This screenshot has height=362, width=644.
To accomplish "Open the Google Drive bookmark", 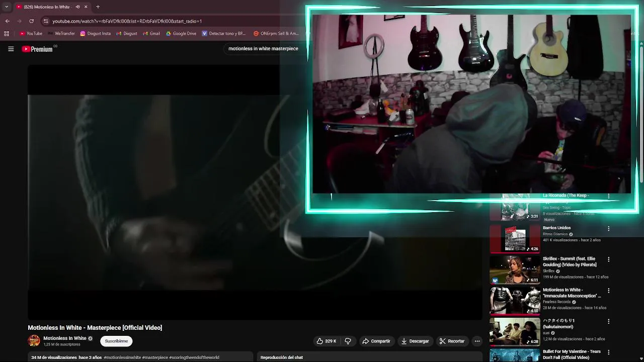I will (x=181, y=34).
